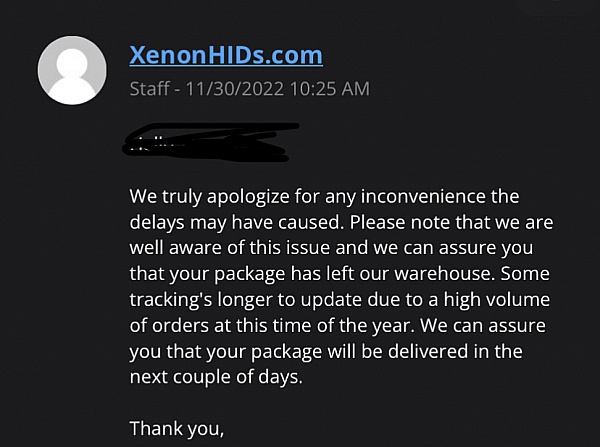Click the 'high volume' phrase
Viewport: 600px width, 447px height.
click(x=497, y=300)
